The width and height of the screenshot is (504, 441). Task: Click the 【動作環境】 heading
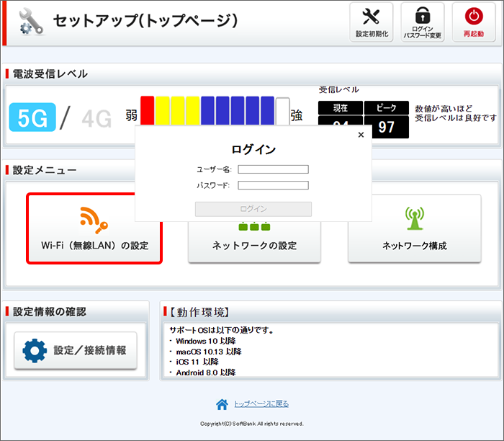(x=199, y=312)
